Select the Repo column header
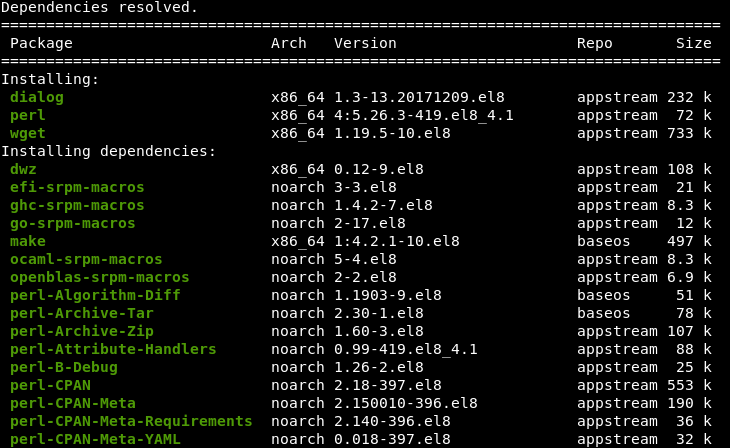The width and height of the screenshot is (730, 448). coord(595,43)
